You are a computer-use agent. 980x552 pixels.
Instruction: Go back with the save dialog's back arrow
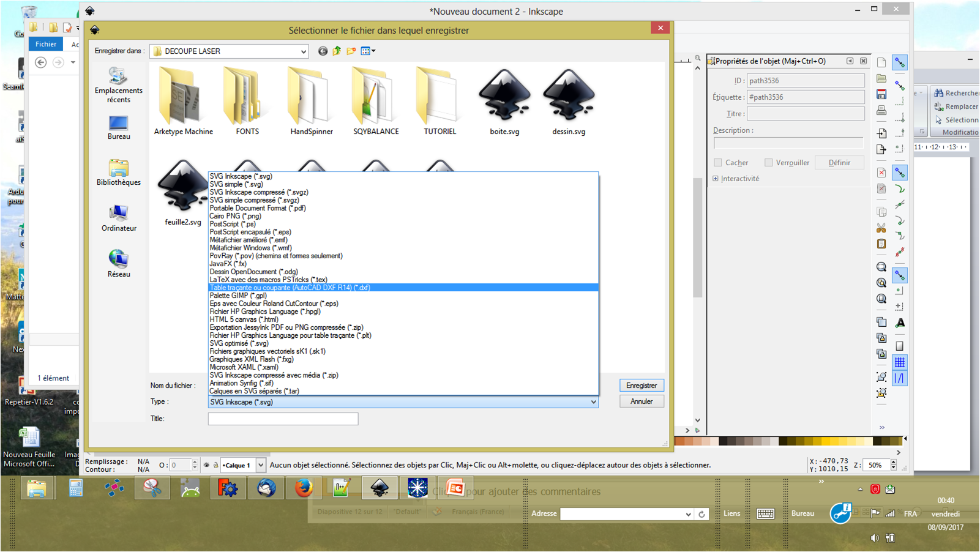[x=323, y=51]
